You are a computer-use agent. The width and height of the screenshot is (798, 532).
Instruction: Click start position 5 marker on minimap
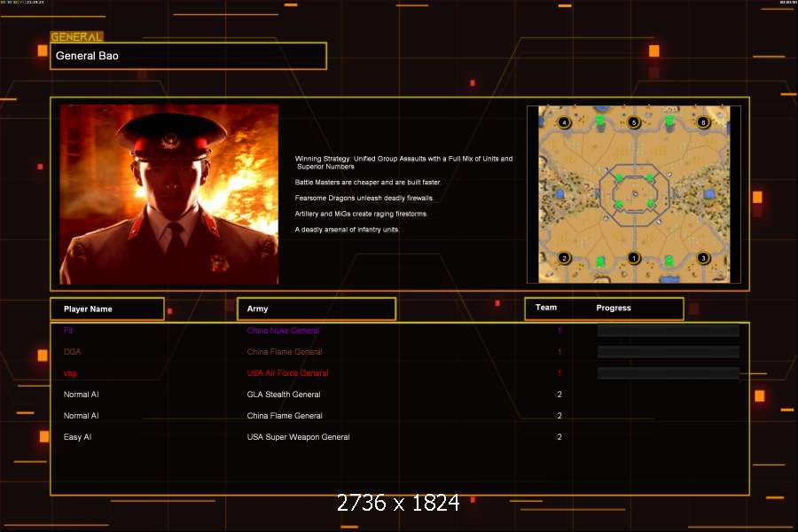pyautogui.click(x=634, y=122)
